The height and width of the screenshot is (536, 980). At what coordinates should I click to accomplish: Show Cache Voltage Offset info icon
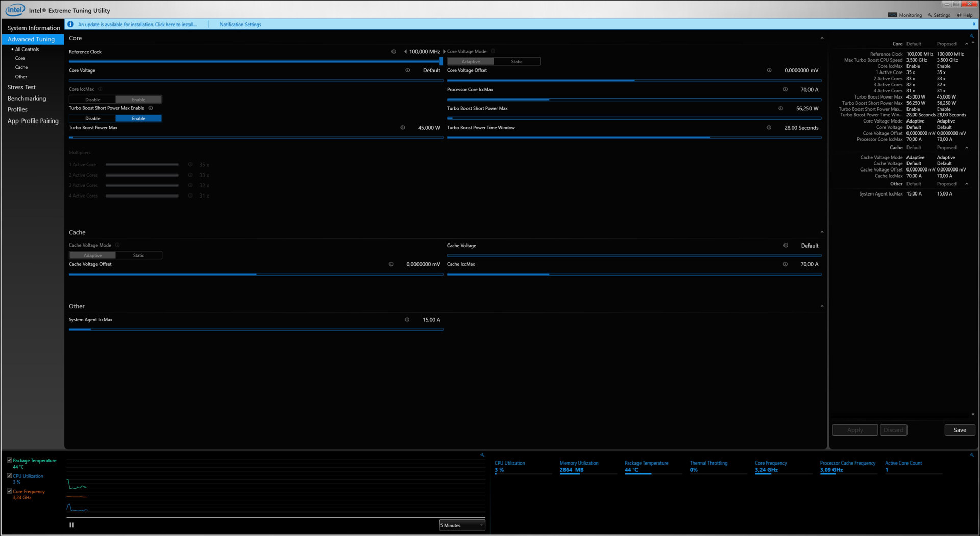[391, 264]
